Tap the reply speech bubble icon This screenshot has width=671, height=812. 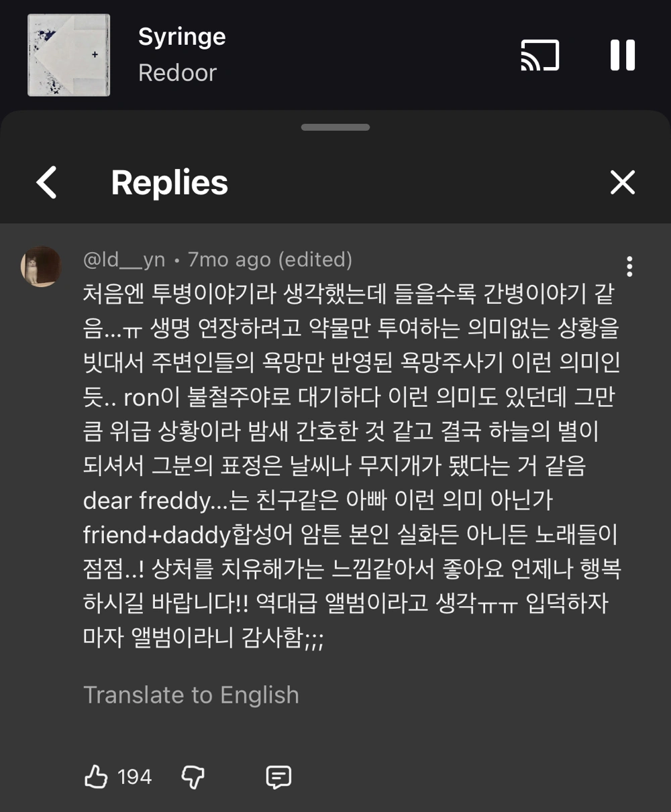(x=278, y=776)
